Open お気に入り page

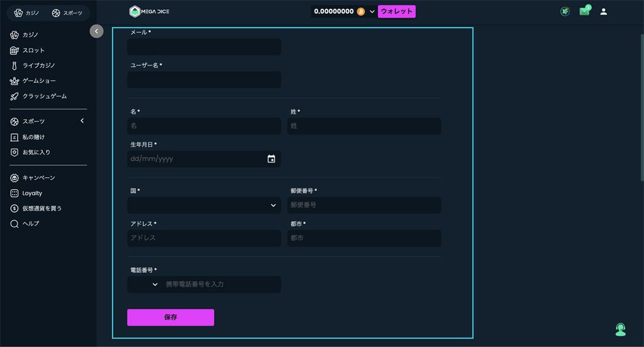[30, 152]
